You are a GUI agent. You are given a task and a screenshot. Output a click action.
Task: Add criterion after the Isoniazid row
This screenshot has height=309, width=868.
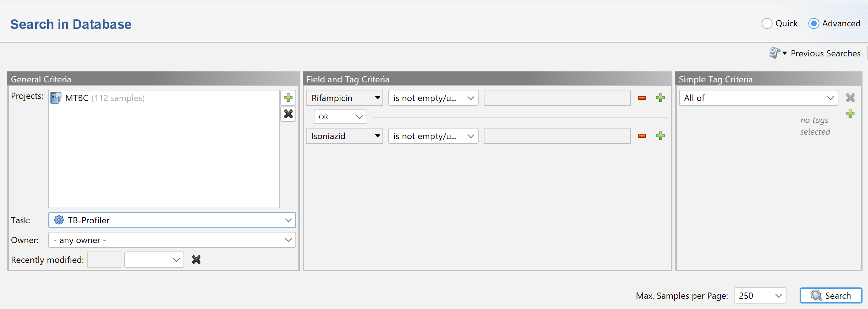660,136
